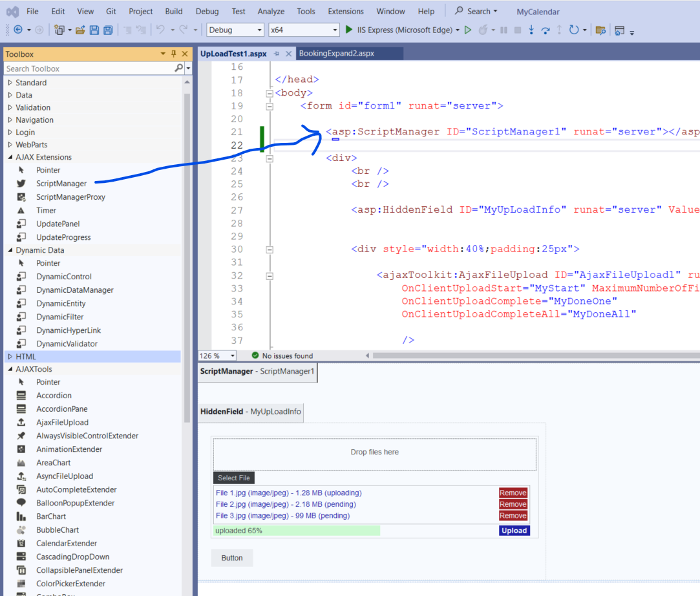The image size is (700, 596).
Task: Click the Save All toolbar icon
Action: pos(108,30)
